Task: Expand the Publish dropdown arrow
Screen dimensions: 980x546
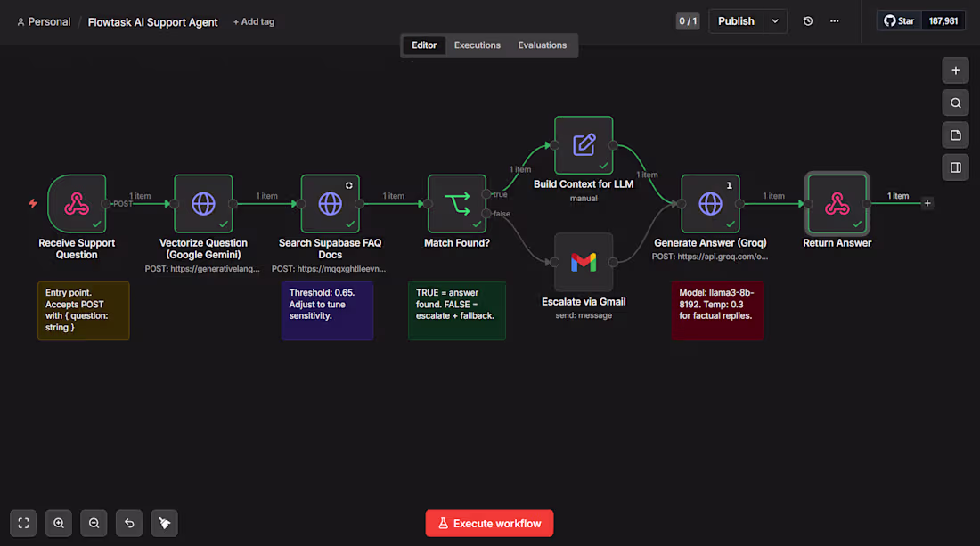Action: pyautogui.click(x=775, y=21)
